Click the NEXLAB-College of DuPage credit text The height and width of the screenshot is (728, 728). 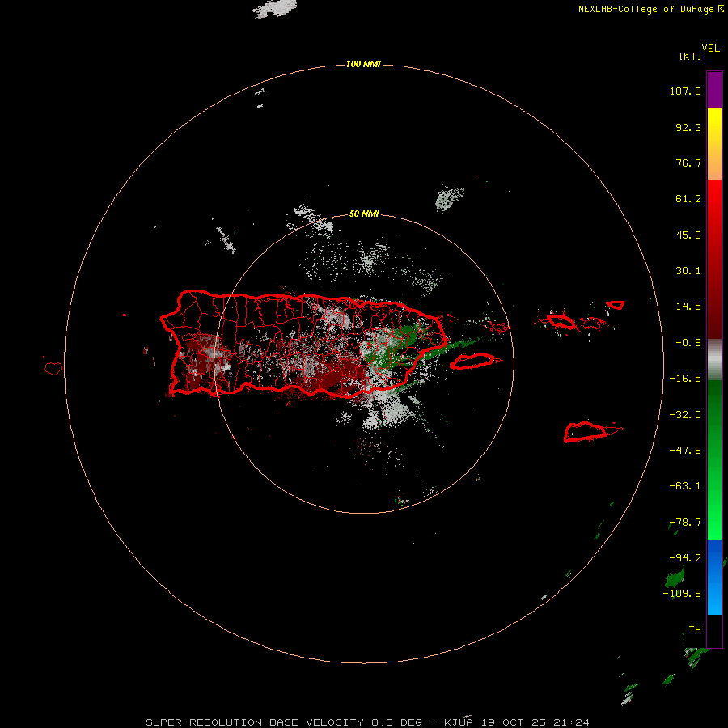[651, 9]
